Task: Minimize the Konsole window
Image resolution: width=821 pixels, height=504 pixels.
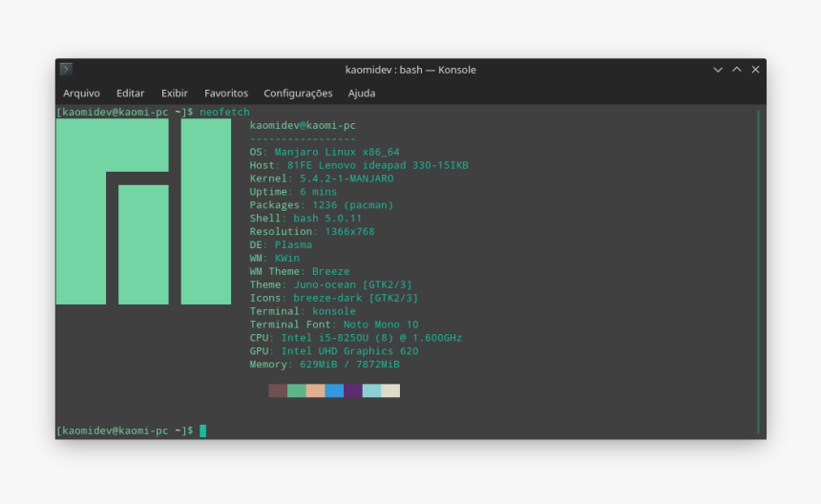Action: [718, 70]
